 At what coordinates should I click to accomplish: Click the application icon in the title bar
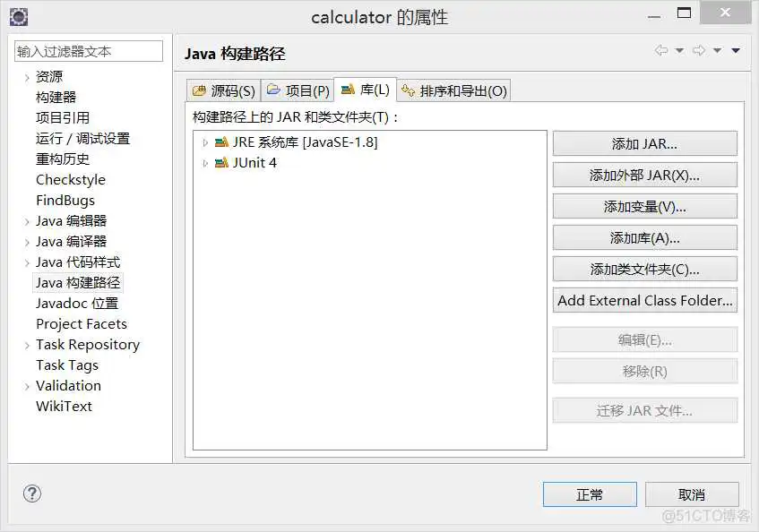(20, 16)
